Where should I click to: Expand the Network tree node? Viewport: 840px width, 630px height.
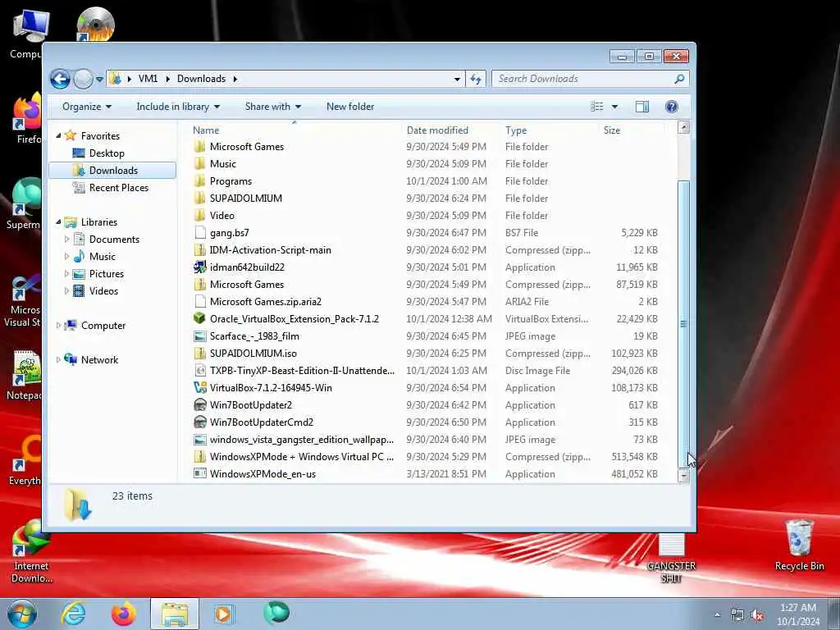pyautogui.click(x=58, y=359)
